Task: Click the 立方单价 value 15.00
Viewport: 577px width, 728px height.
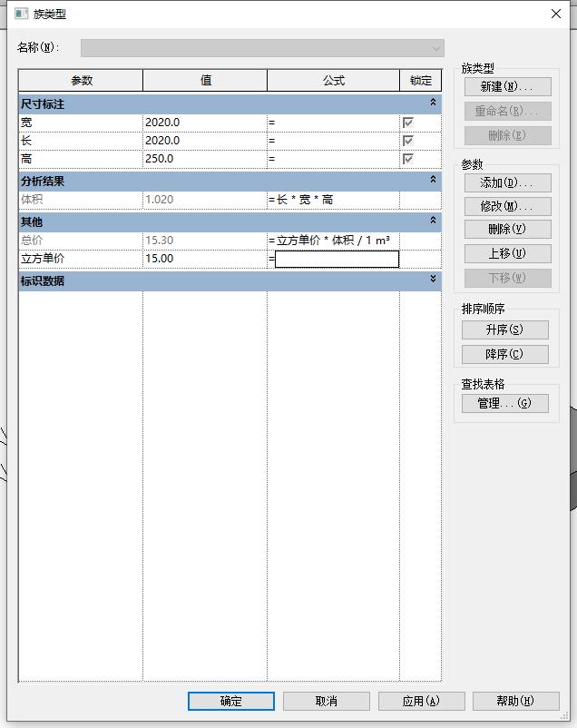Action: 205,259
